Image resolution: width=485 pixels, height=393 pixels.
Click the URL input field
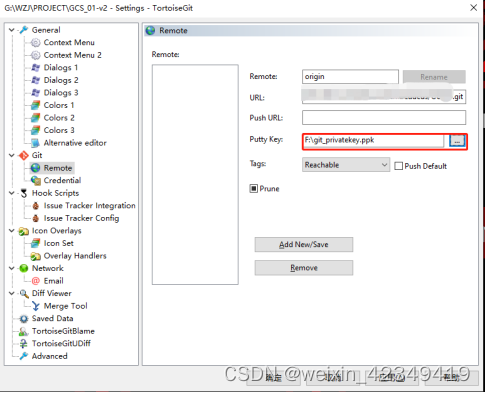384,97
